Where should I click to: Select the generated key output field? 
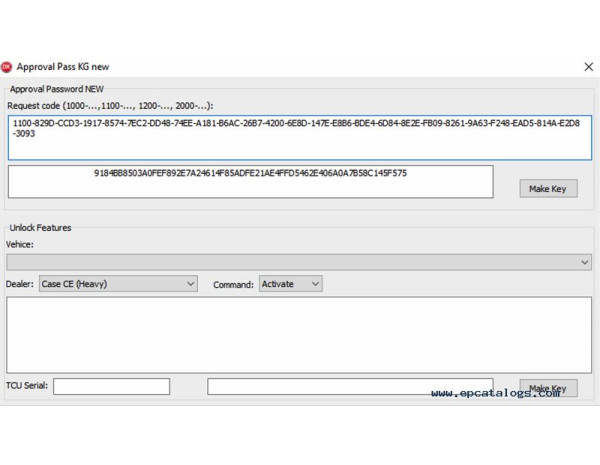click(x=250, y=182)
